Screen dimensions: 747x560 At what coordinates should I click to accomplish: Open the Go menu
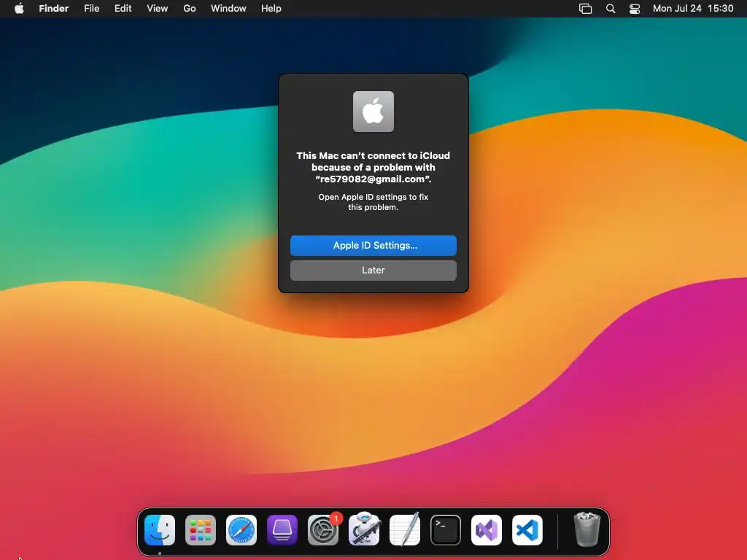pos(190,9)
